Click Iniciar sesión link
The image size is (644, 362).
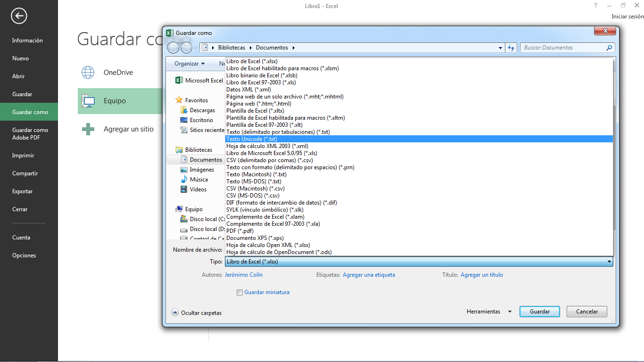[x=627, y=16]
